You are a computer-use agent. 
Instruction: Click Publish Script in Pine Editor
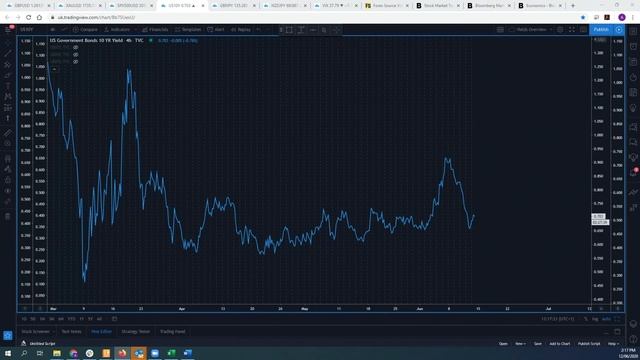[589, 344]
